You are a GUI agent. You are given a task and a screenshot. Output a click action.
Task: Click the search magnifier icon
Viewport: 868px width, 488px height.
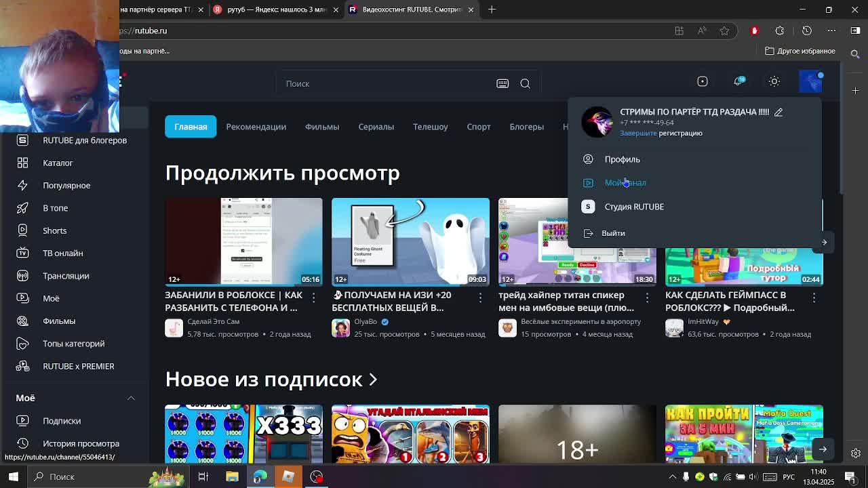click(525, 83)
